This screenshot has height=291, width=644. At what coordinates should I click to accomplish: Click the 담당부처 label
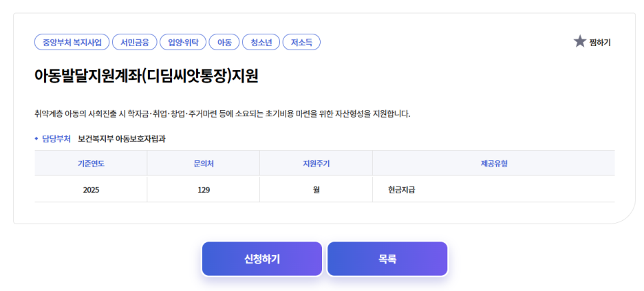pyautogui.click(x=56, y=139)
